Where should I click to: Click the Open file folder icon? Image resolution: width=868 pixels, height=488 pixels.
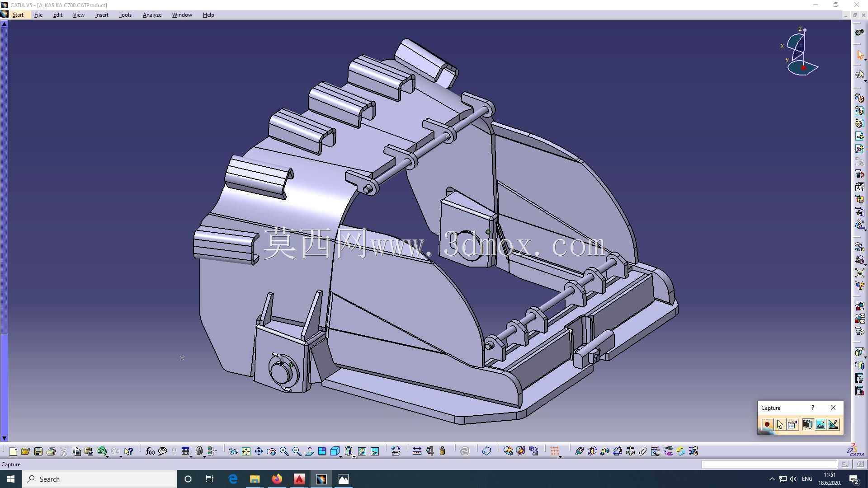pyautogui.click(x=25, y=451)
